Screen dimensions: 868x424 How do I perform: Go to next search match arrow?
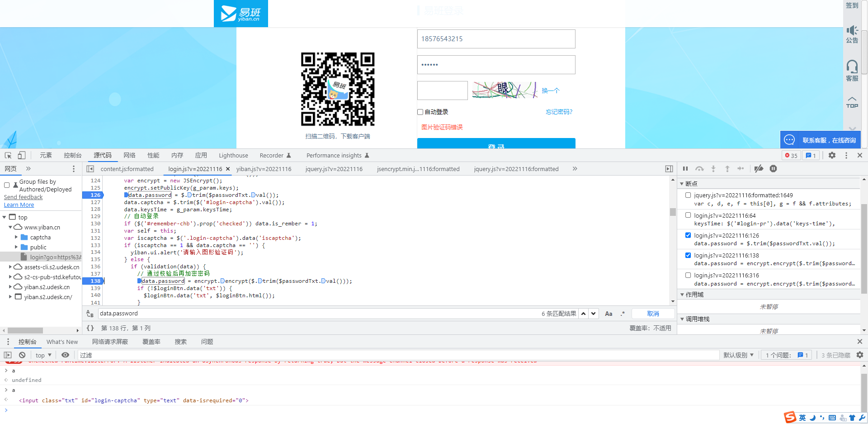coord(594,314)
